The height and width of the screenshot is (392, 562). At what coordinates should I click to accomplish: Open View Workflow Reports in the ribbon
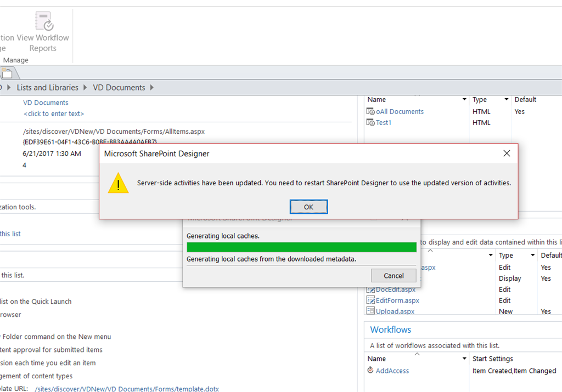[x=43, y=31]
